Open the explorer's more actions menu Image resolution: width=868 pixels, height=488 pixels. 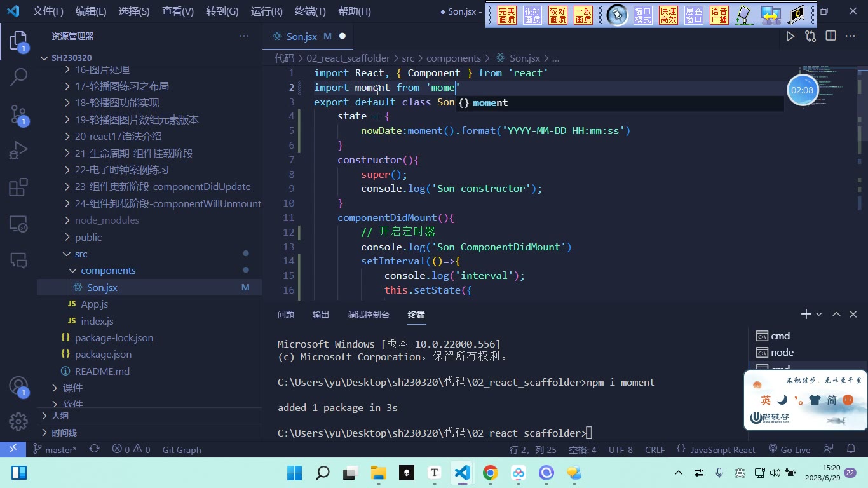point(244,36)
